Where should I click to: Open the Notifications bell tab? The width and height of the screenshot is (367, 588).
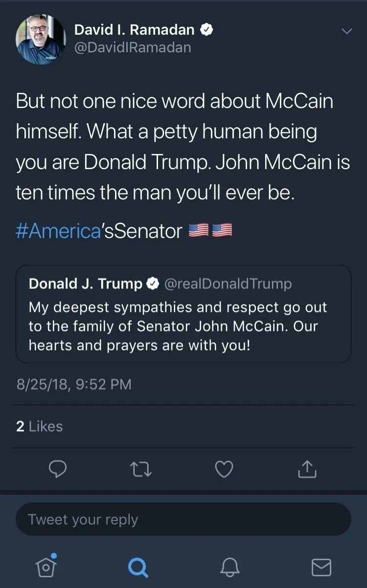pyautogui.click(x=229, y=567)
